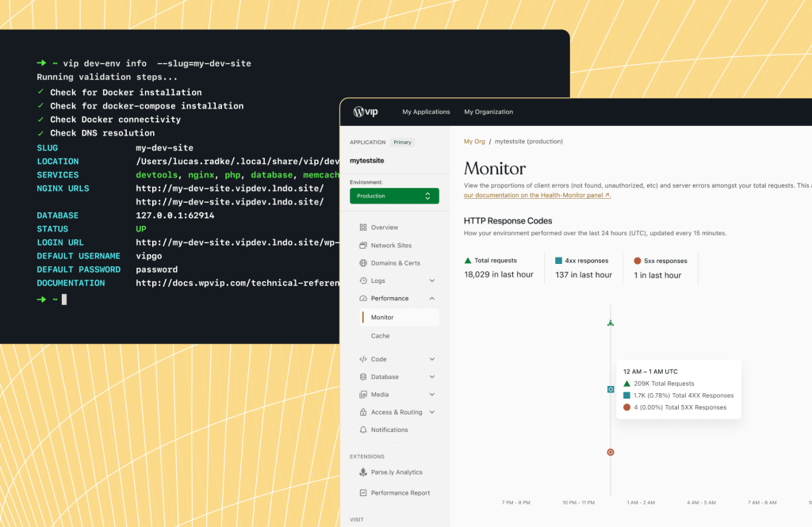The height and width of the screenshot is (527, 812).
Task: Click the green Total requests triangle legend
Action: coord(468,261)
